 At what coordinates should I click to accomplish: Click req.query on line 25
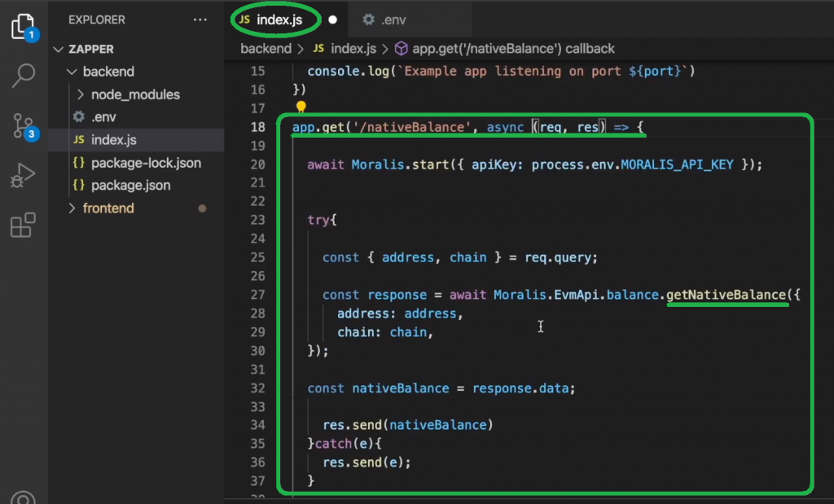tap(557, 257)
